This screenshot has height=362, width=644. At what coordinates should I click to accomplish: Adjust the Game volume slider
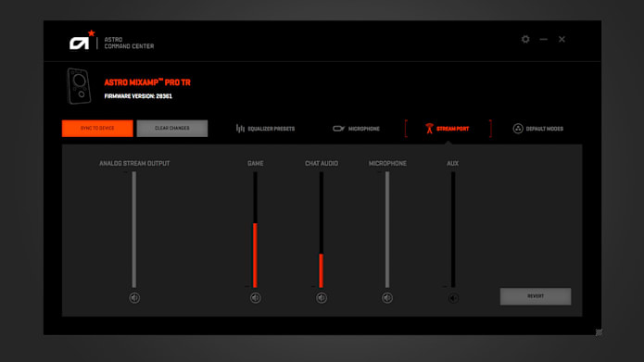coord(255,230)
